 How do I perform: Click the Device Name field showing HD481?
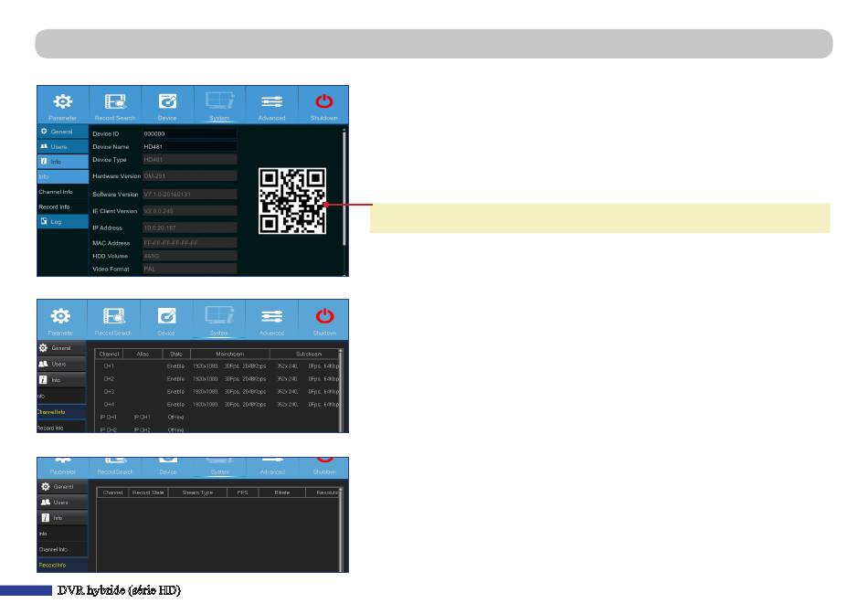coord(190,147)
